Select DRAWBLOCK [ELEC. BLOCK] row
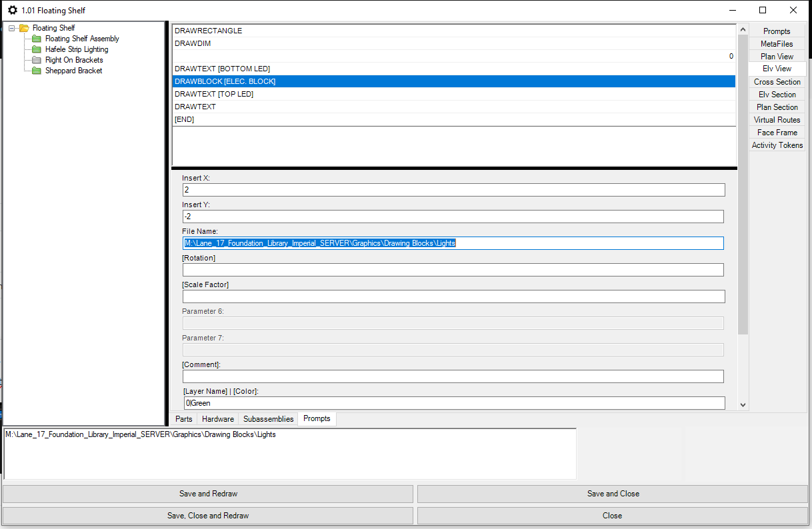 tap(454, 81)
